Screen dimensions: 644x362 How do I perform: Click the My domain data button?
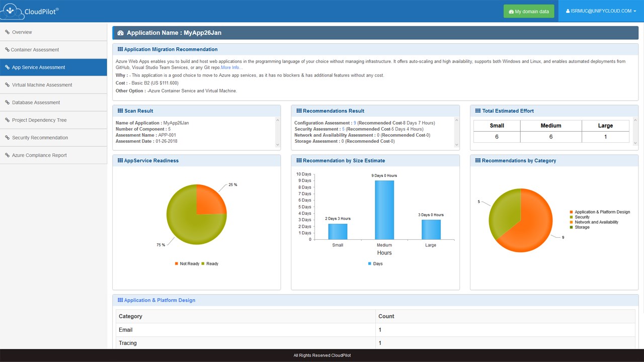pos(529,12)
